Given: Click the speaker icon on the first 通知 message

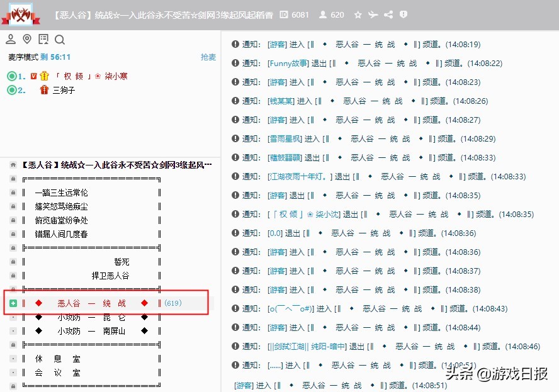Looking at the screenshot, I should point(235,44).
